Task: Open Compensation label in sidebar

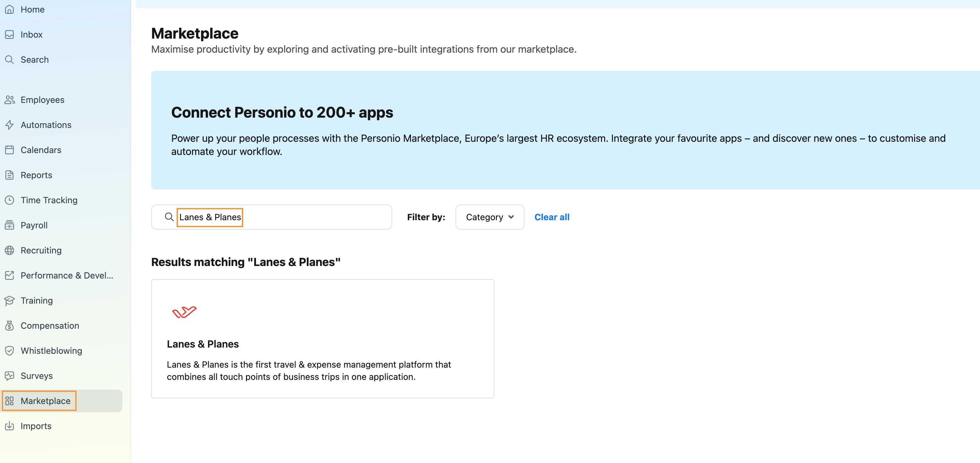Action: [x=50, y=326]
